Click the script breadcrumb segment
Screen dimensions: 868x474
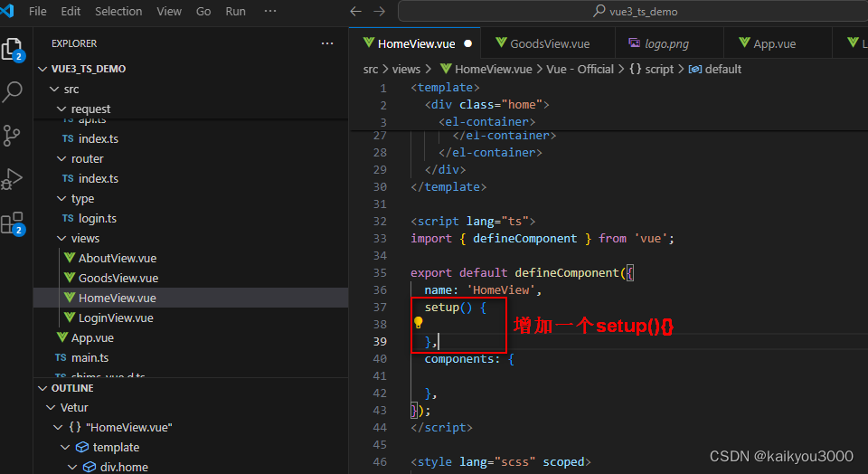(x=652, y=70)
